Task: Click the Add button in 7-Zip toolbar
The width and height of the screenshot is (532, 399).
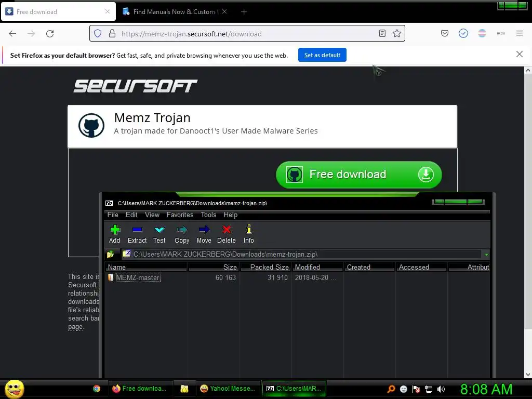Action: [115, 234]
